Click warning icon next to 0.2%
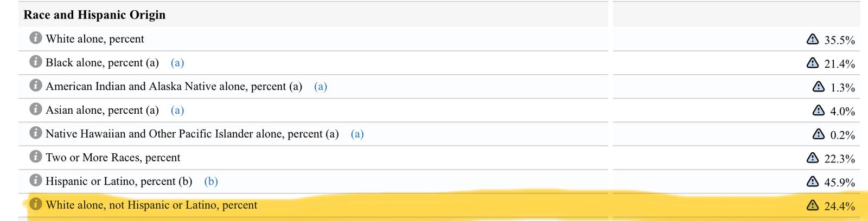The height and width of the screenshot is (221, 868). coord(819,134)
